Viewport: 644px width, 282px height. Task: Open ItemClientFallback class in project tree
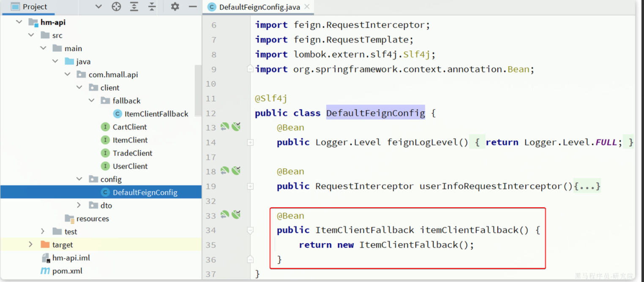pyautogui.click(x=156, y=114)
